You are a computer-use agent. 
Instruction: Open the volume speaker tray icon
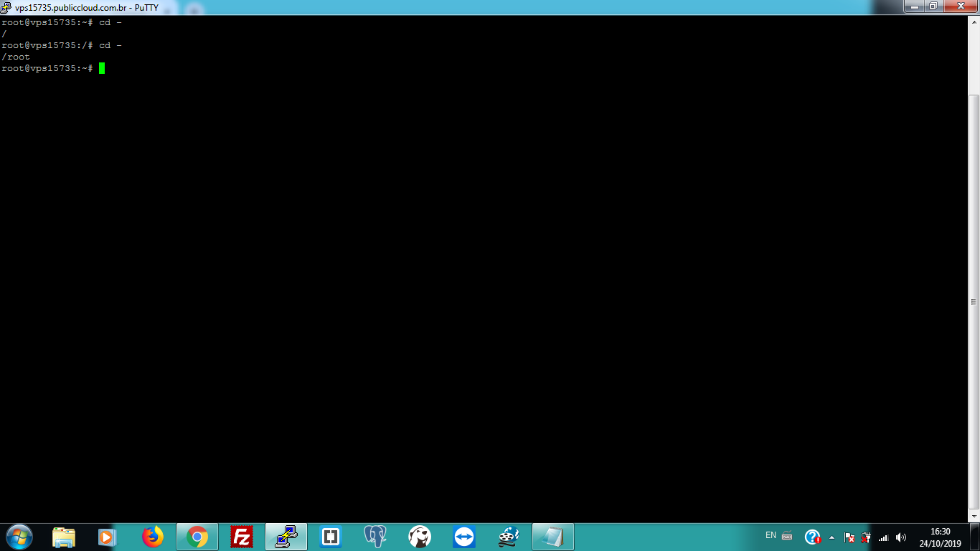point(901,537)
